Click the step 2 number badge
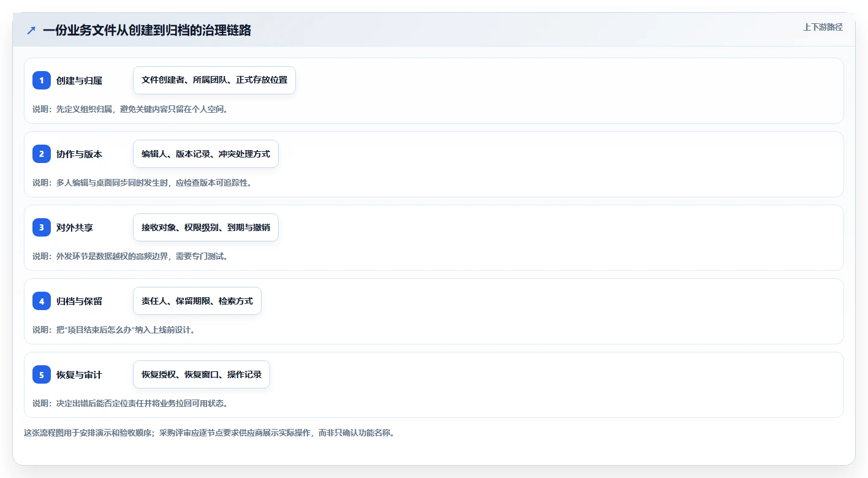 coord(42,154)
